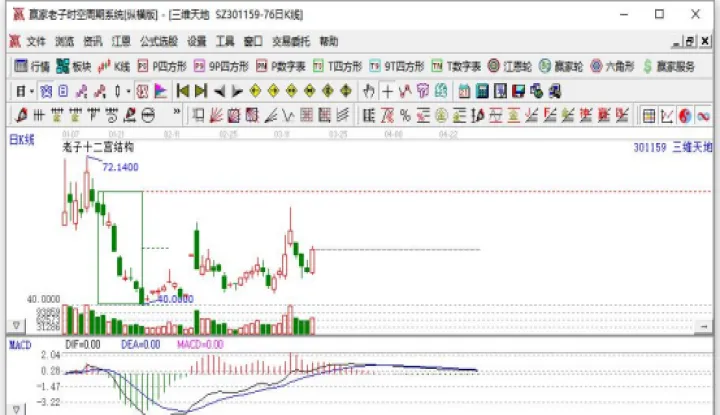Click the MACD indicator label
Image resolution: width=720 pixels, height=415 pixels.
tap(20, 345)
